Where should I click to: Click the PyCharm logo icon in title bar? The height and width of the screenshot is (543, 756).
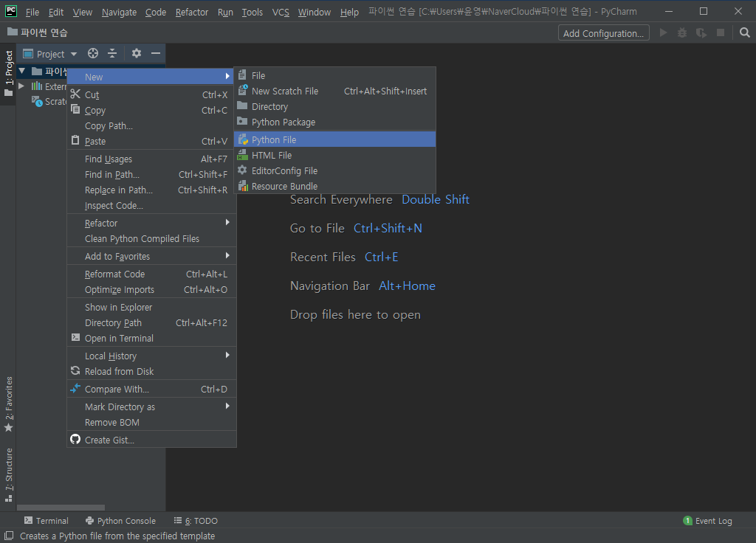10,11
